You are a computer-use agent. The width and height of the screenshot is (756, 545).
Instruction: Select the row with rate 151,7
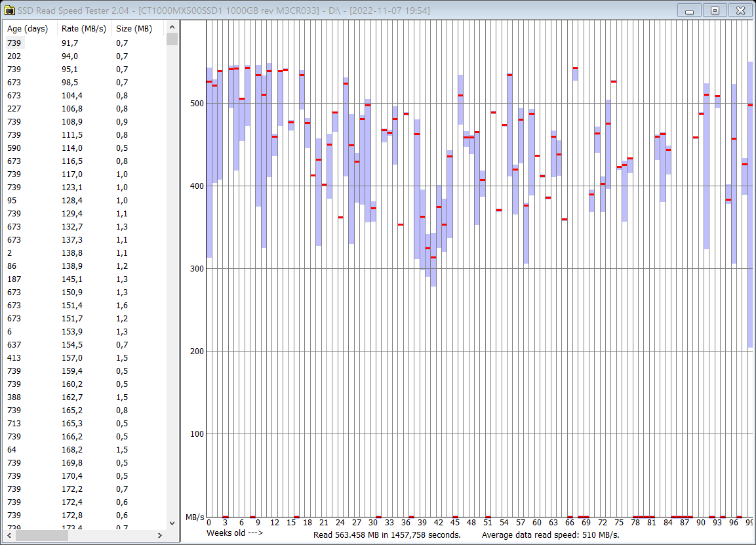85,318
